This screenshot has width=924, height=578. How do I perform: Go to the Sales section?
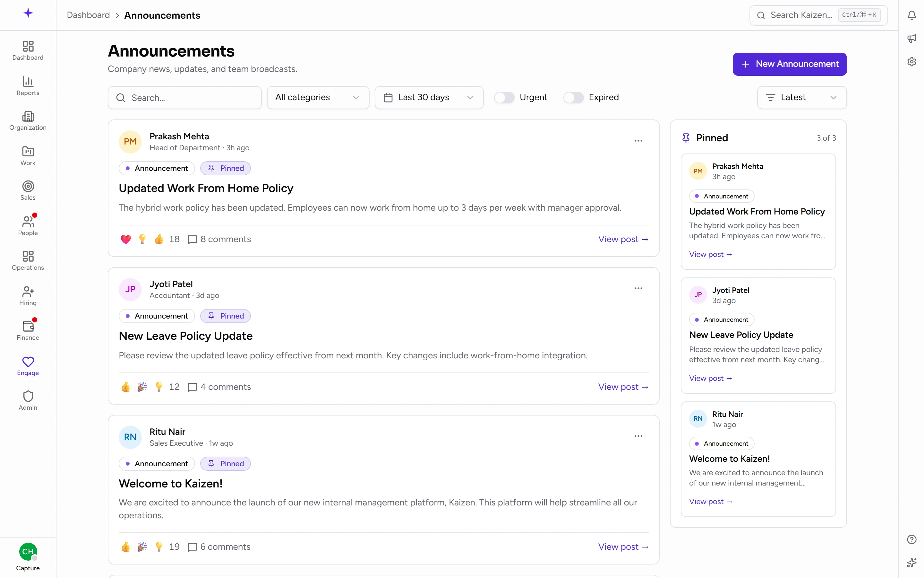click(28, 191)
